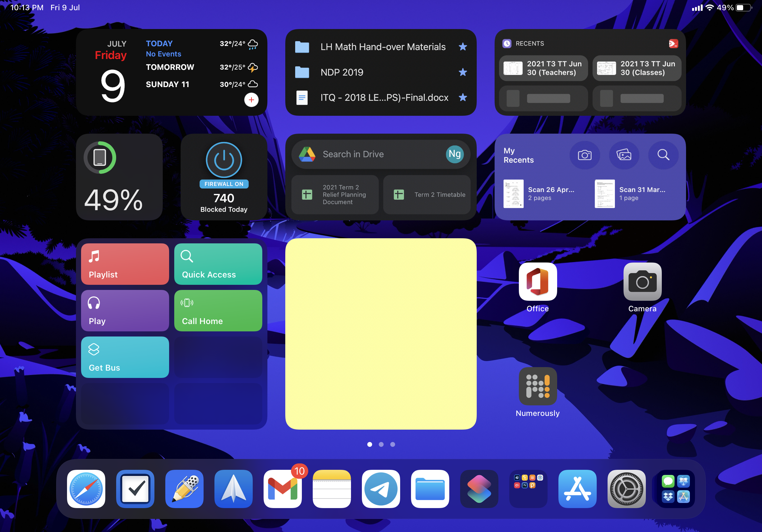Open the Numerously calculator app
Viewport: 762px width, 532px height.
(x=538, y=386)
